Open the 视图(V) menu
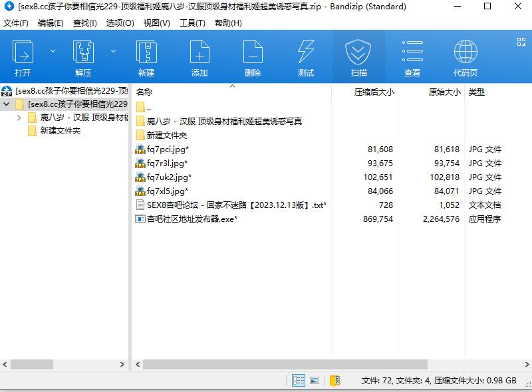The height and width of the screenshot is (392, 532). click(x=156, y=23)
